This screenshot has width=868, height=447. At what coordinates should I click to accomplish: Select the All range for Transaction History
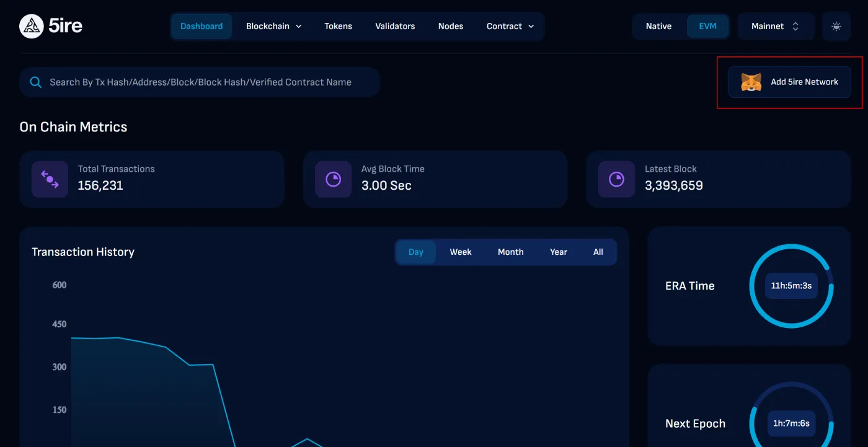(x=598, y=252)
